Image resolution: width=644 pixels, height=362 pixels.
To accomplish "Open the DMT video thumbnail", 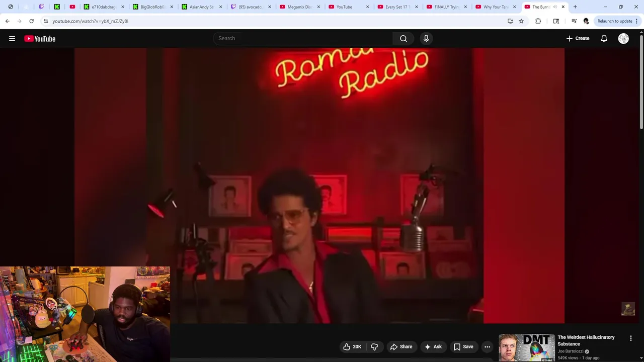I will [x=527, y=348].
